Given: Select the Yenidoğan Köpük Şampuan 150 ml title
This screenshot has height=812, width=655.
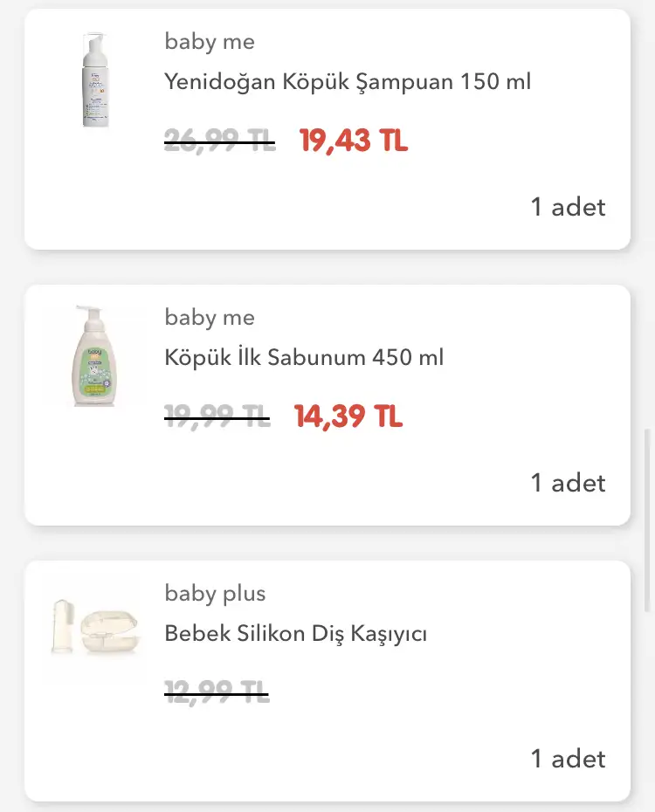Looking at the screenshot, I should 348,82.
